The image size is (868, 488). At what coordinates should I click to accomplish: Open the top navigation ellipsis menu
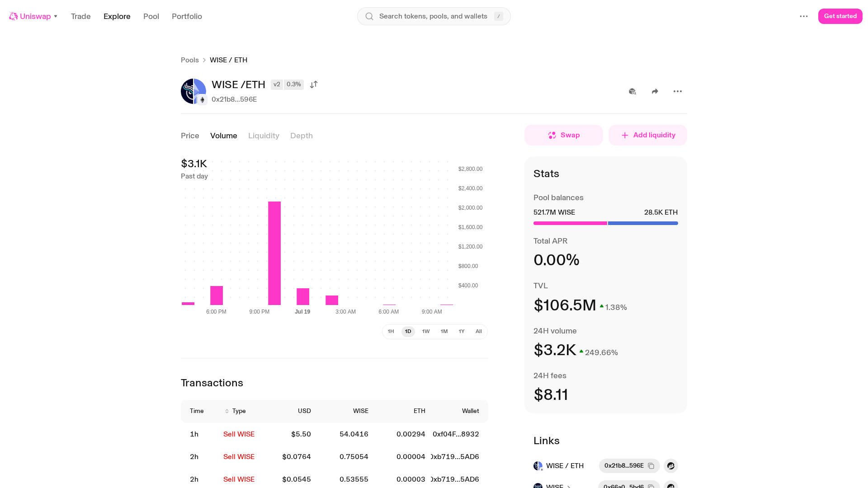[x=804, y=16]
